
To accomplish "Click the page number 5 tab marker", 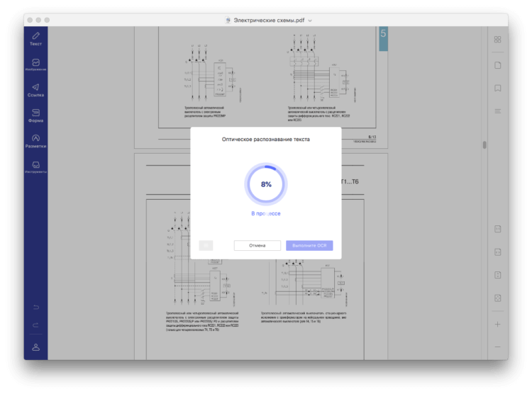I will click(383, 38).
